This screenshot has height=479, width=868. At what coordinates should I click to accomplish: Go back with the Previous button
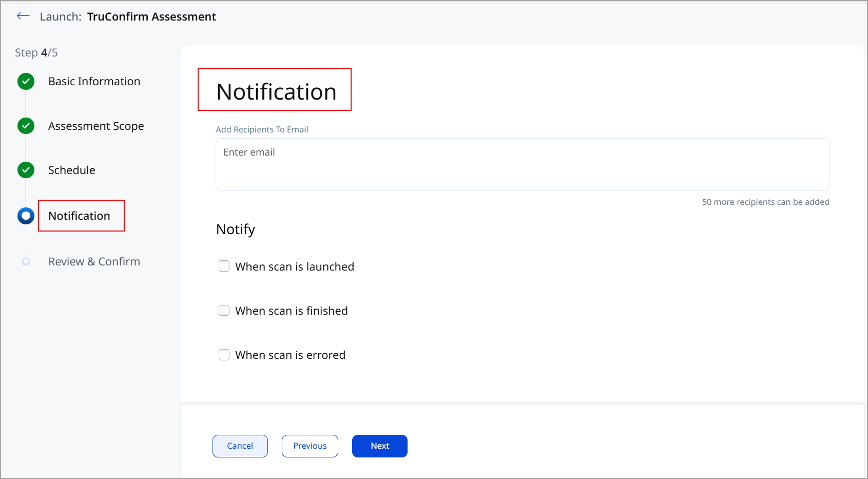(310, 446)
